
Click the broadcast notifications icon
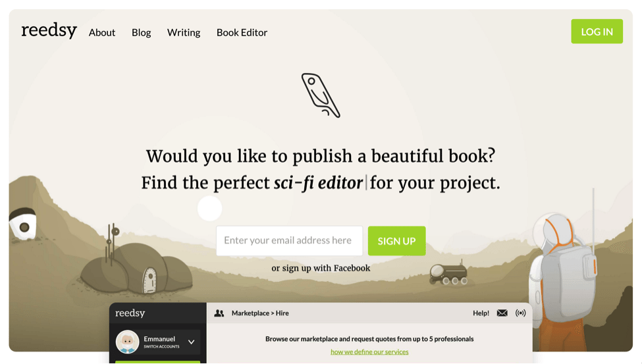[x=520, y=313]
